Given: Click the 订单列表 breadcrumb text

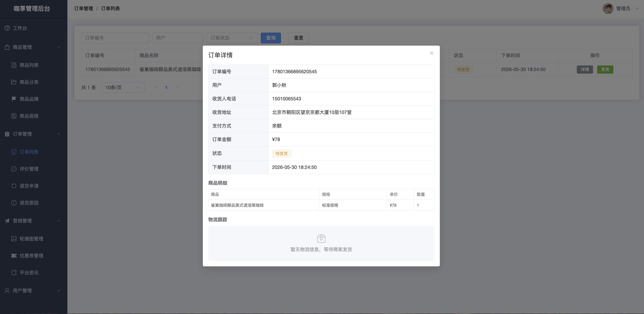Looking at the screenshot, I should coord(110,8).
